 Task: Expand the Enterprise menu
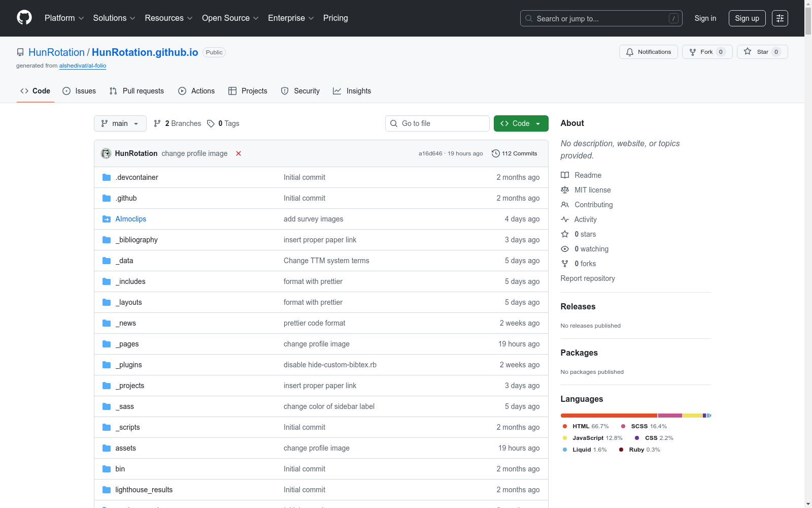(x=291, y=18)
